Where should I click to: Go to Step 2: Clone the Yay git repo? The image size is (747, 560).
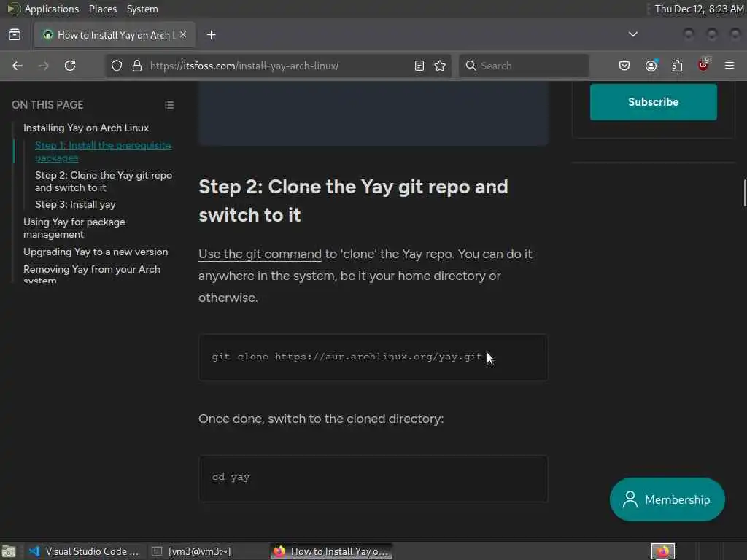point(104,182)
